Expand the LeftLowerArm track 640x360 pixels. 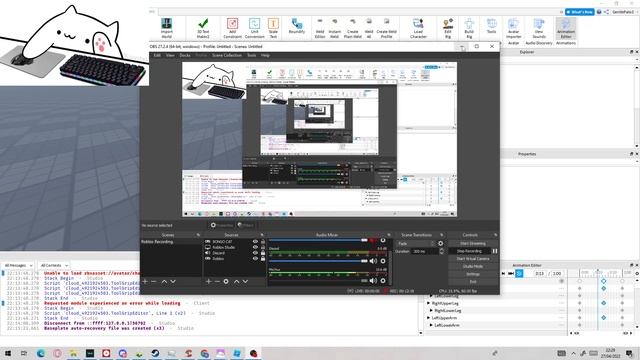[x=431, y=325]
